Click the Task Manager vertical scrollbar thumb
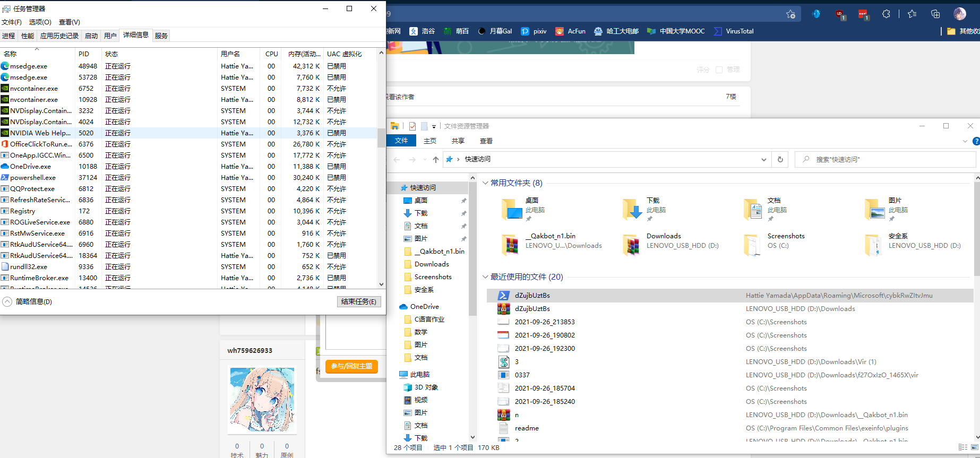 pos(381,137)
